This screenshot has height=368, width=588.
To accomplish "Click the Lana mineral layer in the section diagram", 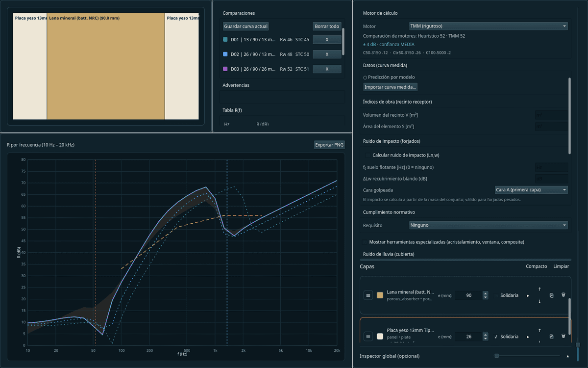I will point(106,66).
